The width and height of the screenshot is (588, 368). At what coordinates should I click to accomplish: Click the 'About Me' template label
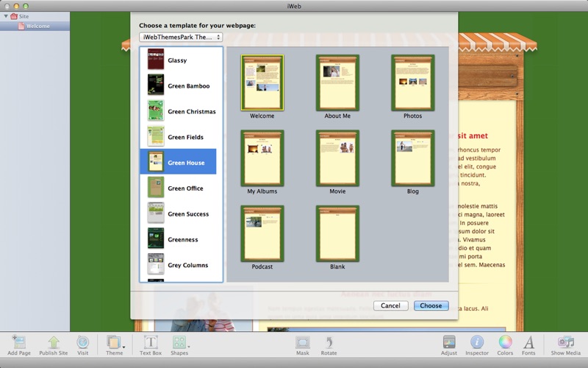click(337, 116)
